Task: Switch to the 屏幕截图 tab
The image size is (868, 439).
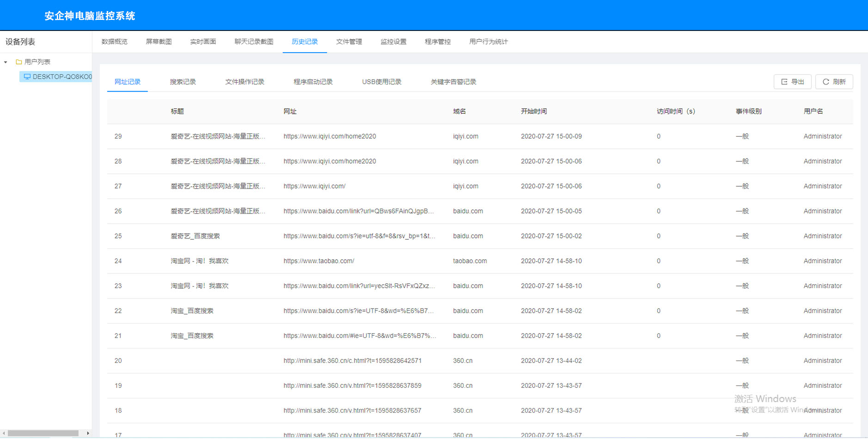Action: (159, 42)
